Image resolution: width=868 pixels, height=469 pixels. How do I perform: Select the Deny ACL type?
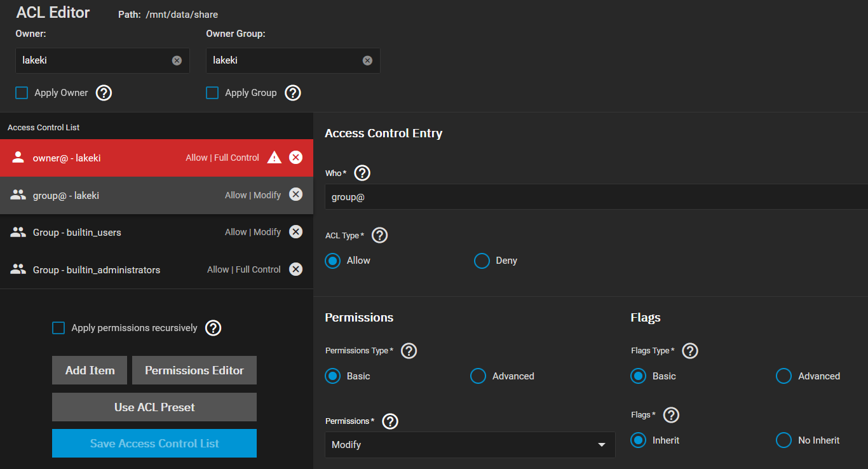482,261
